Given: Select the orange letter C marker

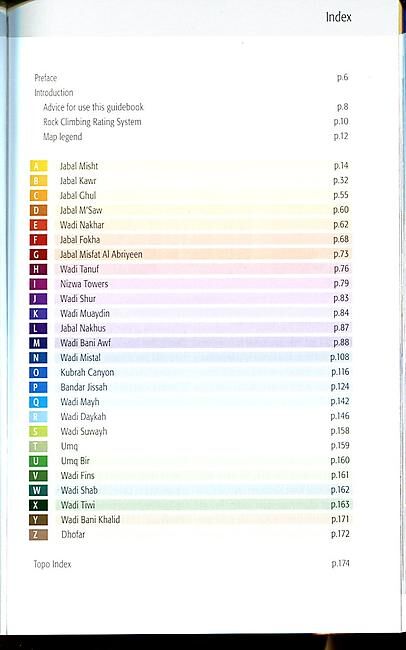Looking at the screenshot, I should point(39,196).
